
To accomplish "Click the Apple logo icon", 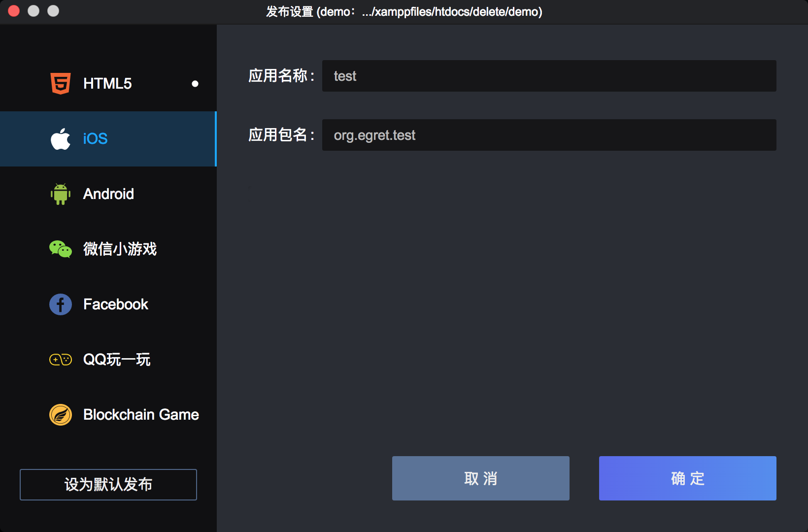I will coord(61,139).
